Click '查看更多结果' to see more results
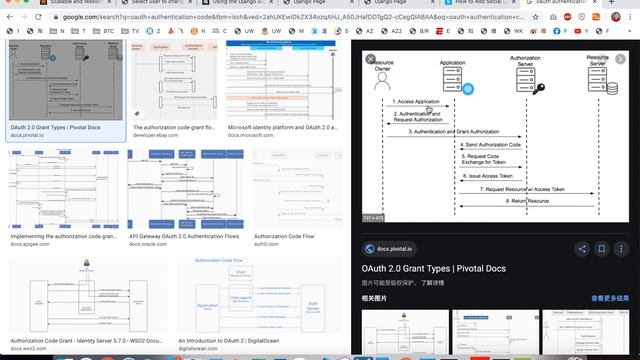Viewport: 640px width, 360px height. [x=610, y=298]
